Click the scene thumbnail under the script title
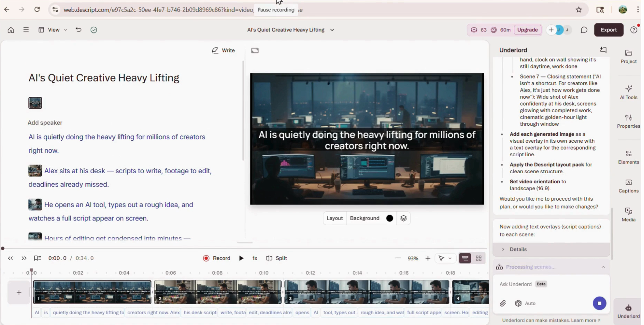Screen dimensions: 644x325 (x=35, y=103)
